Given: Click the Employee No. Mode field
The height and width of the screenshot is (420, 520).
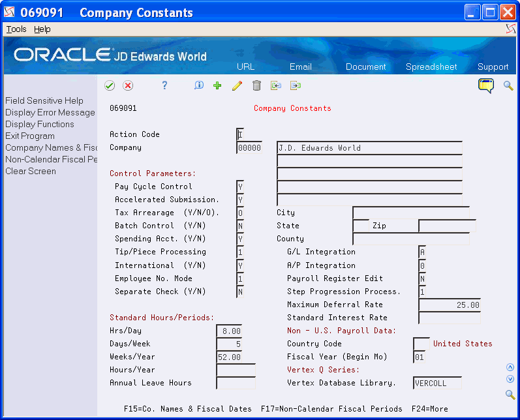Looking at the screenshot, I should tap(240, 278).
